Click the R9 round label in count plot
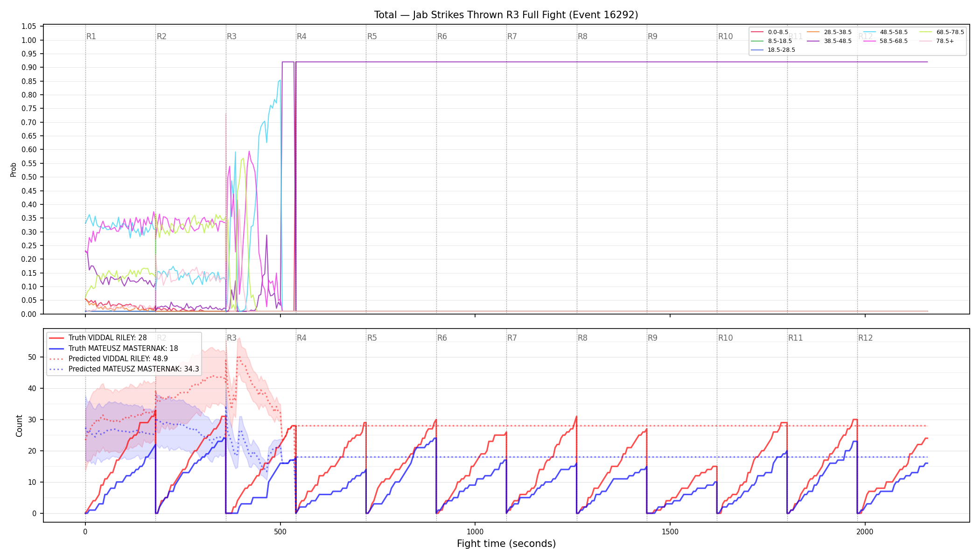The image size is (980, 560). [x=652, y=338]
